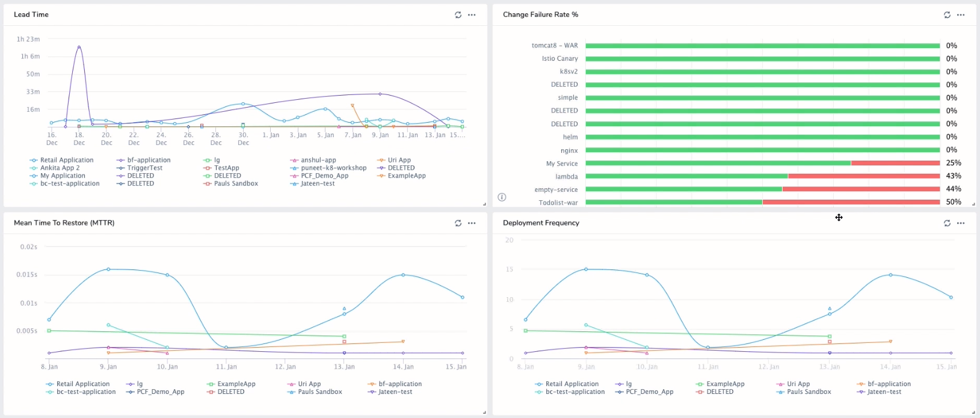Click the Change Failure Rate % title
Image resolution: width=980 pixels, height=418 pixels.
[x=540, y=14]
